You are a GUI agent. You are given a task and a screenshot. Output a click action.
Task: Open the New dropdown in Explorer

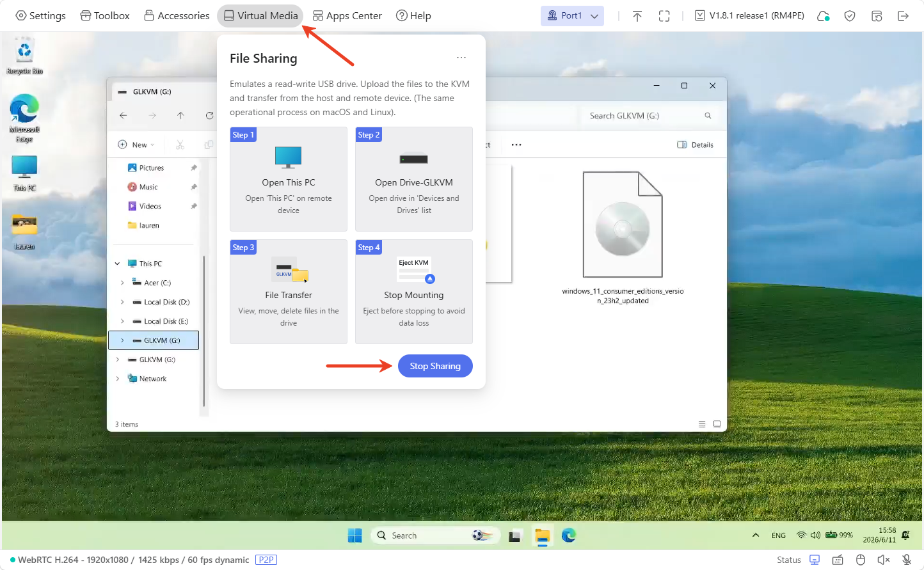[136, 145]
